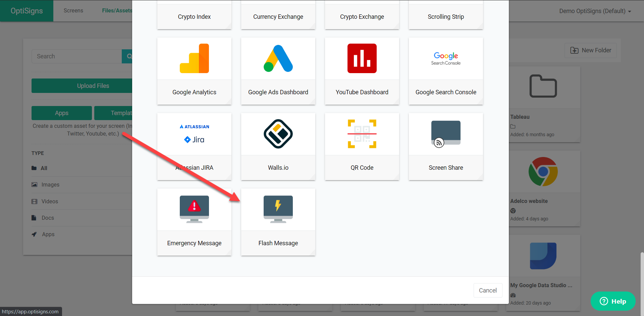This screenshot has width=644, height=316.
Task: Open the Adelco website Chrome icon
Action: pyautogui.click(x=543, y=171)
